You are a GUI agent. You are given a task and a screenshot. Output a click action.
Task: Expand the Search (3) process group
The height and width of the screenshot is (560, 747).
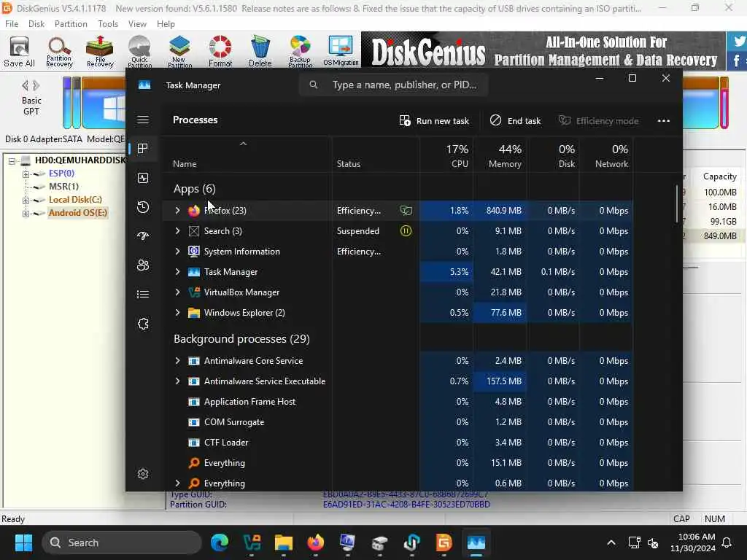(x=177, y=231)
